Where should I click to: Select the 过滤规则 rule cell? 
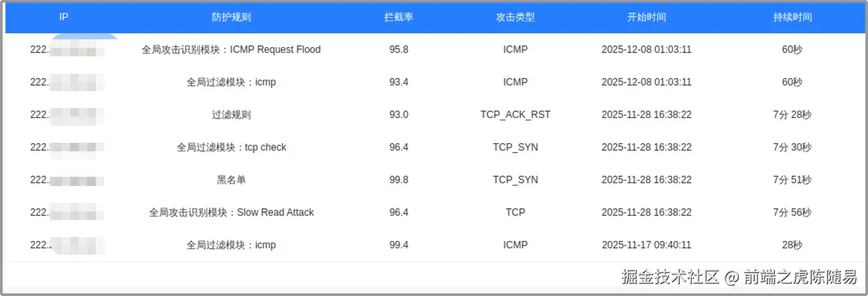231,115
